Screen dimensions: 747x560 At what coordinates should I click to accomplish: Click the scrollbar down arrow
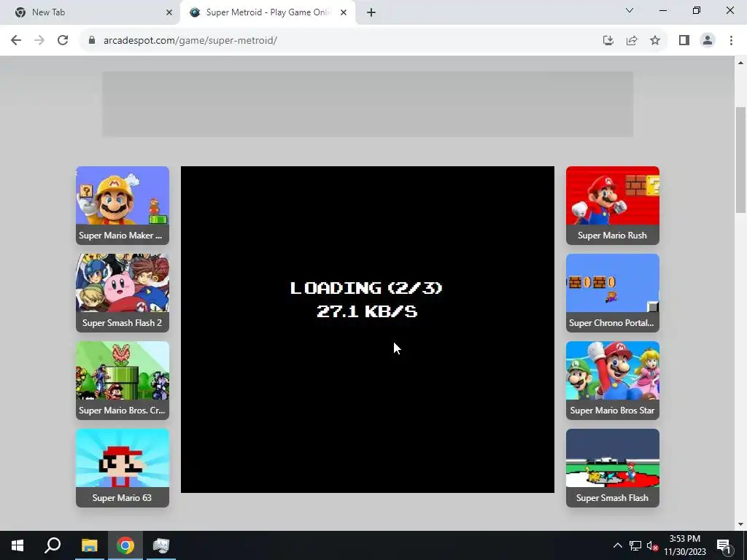(741, 524)
